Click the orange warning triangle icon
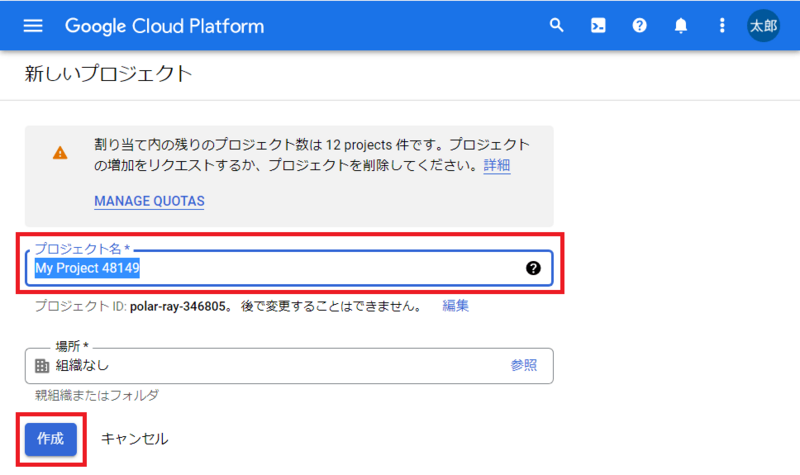Image resolution: width=800 pixels, height=475 pixels. (60, 153)
